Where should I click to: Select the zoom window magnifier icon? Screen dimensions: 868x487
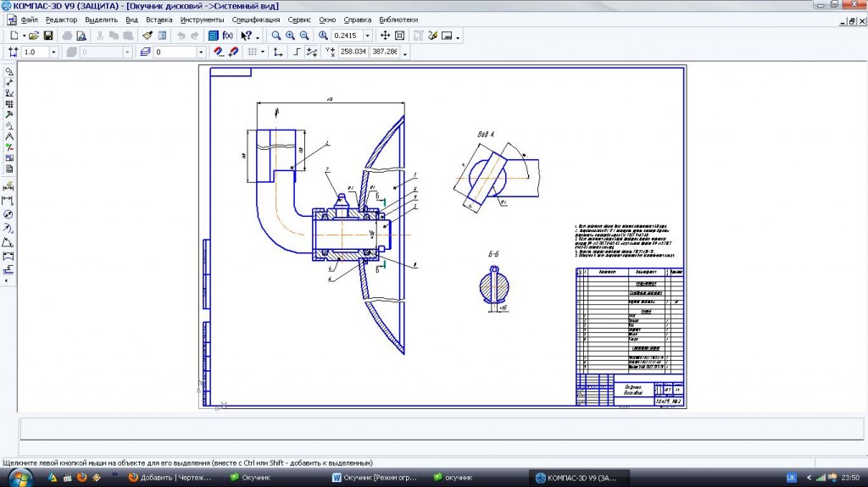[275, 36]
